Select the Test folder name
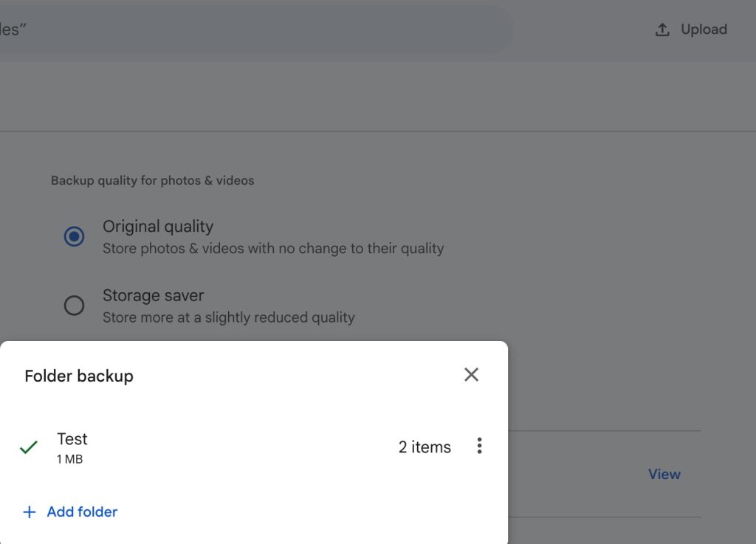The image size is (756, 544). [72, 439]
